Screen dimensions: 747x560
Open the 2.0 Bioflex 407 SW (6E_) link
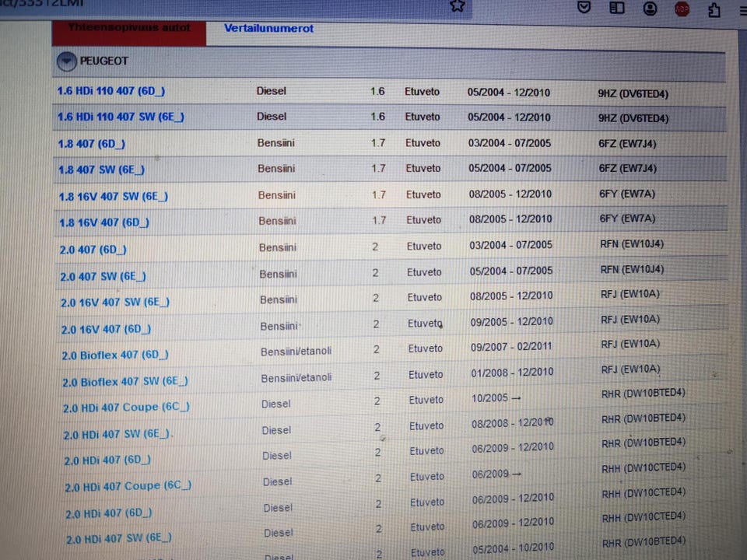coord(124,382)
